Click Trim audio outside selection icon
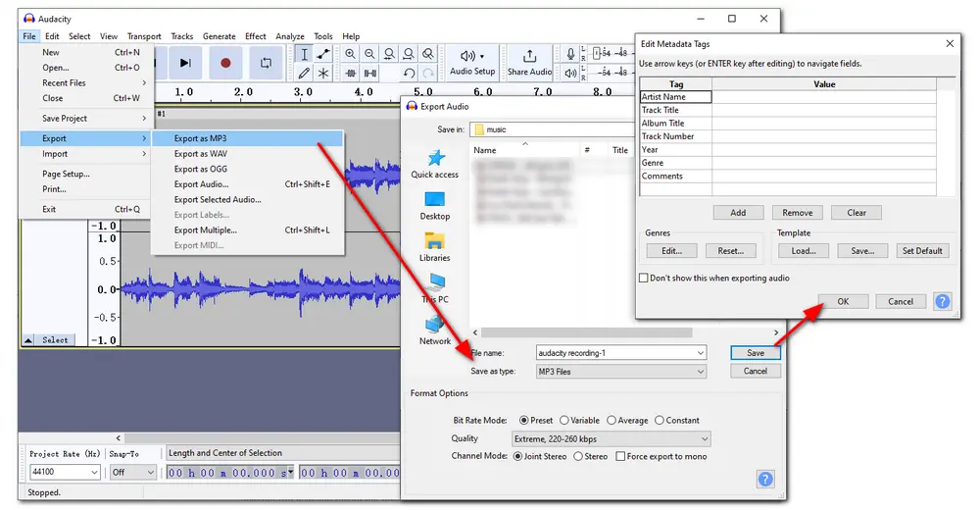Screen dimensions: 980x510 (351, 74)
